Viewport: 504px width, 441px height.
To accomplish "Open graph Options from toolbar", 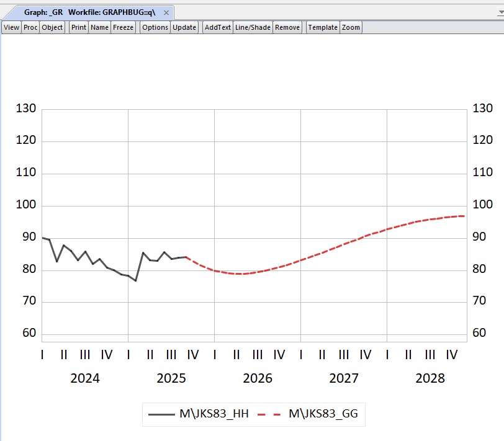I will point(155,27).
